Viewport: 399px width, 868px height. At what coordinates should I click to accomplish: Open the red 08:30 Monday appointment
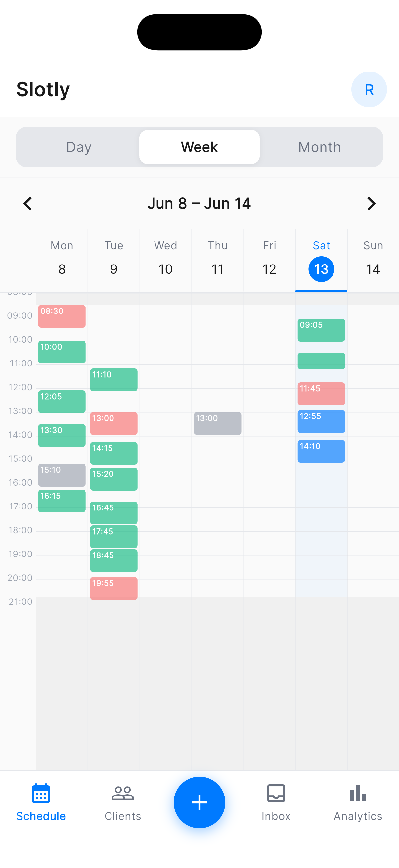coord(62,316)
